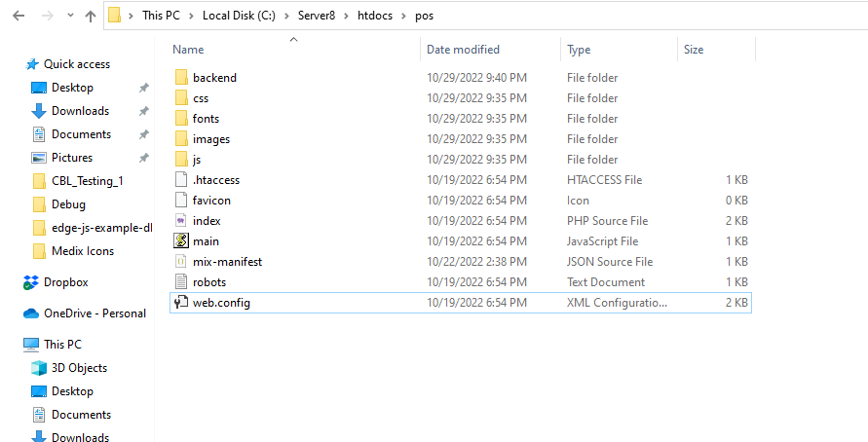This screenshot has height=442, width=868.
Task: Click the backend folder icon
Action: [180, 78]
